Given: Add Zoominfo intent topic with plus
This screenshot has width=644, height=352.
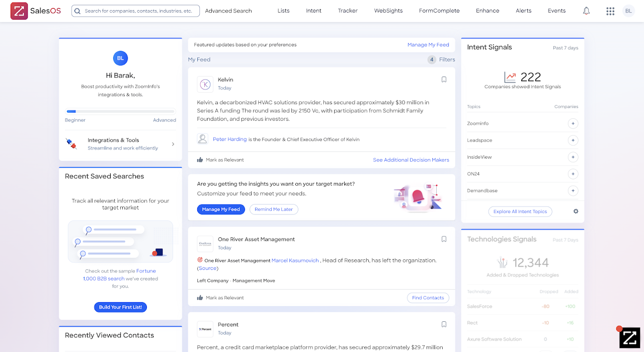Looking at the screenshot, I should tap(573, 123).
